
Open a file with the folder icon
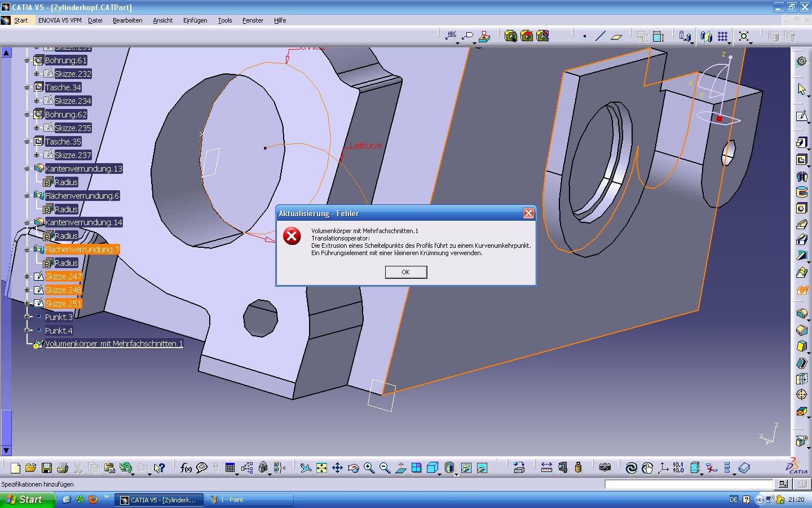[x=31, y=468]
